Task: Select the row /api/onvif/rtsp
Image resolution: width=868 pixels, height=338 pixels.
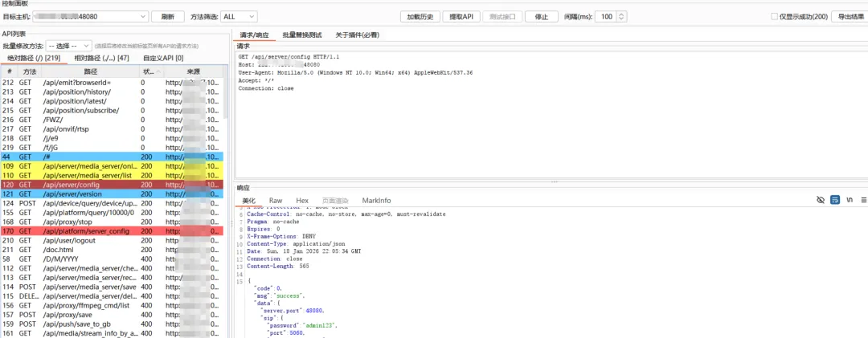Action: point(111,129)
